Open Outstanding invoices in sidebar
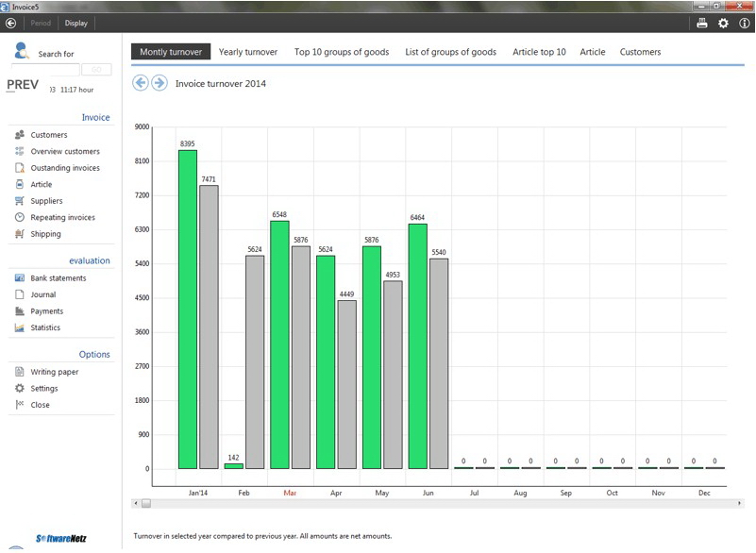The width and height of the screenshot is (756, 553). click(x=64, y=168)
